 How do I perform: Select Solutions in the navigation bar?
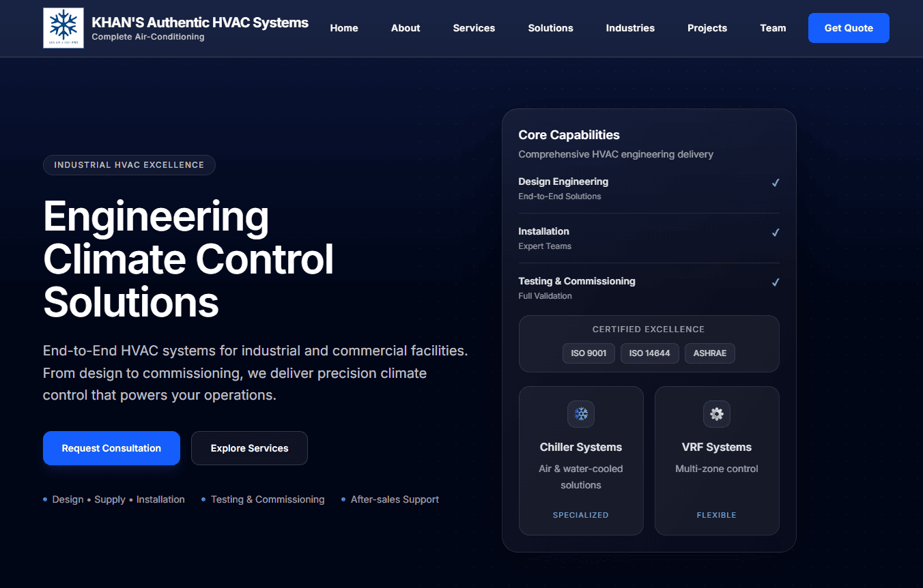(x=550, y=28)
